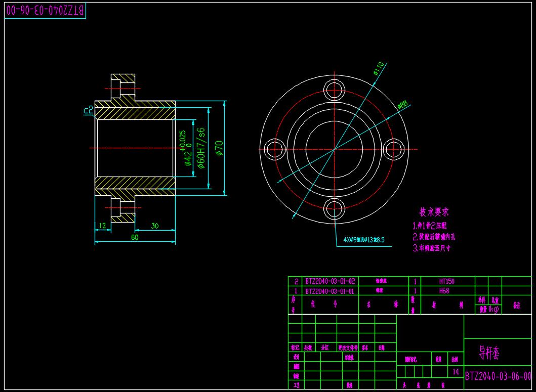The image size is (536, 392).
Task: Select the 12 flange offset dimension
Action: (103, 226)
